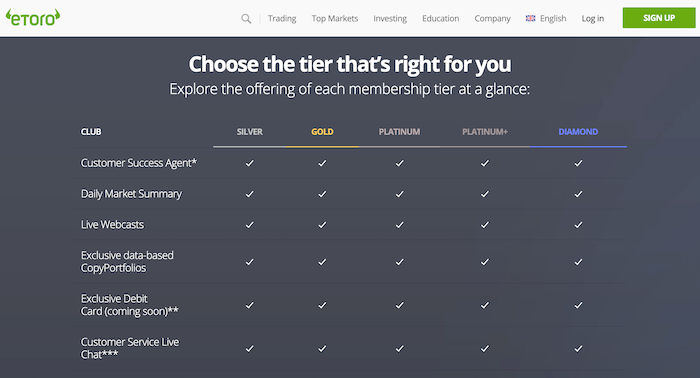Viewport: 700px width, 378px height.
Task: Click Diamond checkmark for CopyPortfolios row
Action: (x=578, y=262)
